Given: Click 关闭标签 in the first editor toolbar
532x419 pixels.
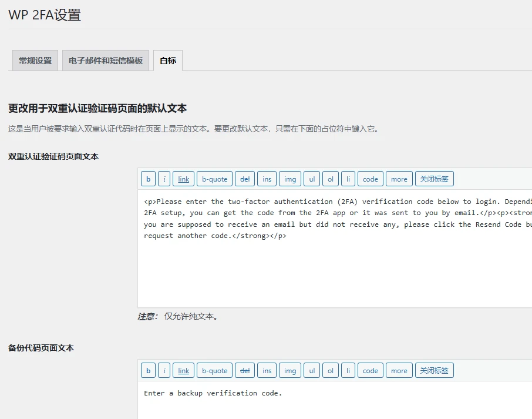Looking at the screenshot, I should pyautogui.click(x=435, y=179).
